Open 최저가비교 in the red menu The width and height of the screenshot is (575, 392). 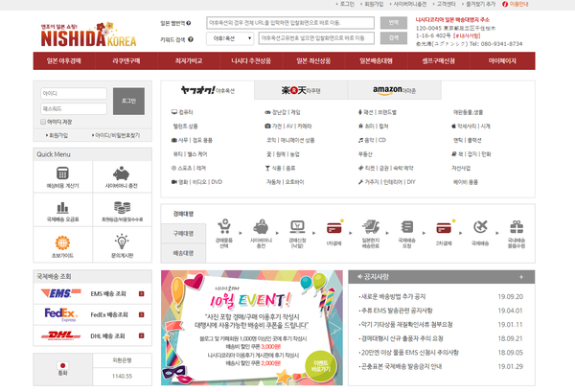click(189, 61)
